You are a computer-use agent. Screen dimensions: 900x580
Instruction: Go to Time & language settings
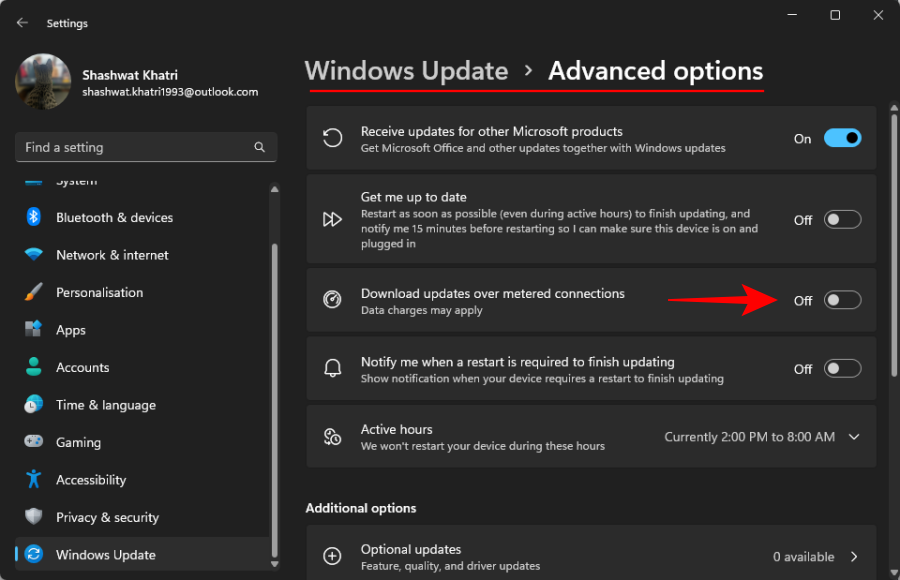pos(105,405)
